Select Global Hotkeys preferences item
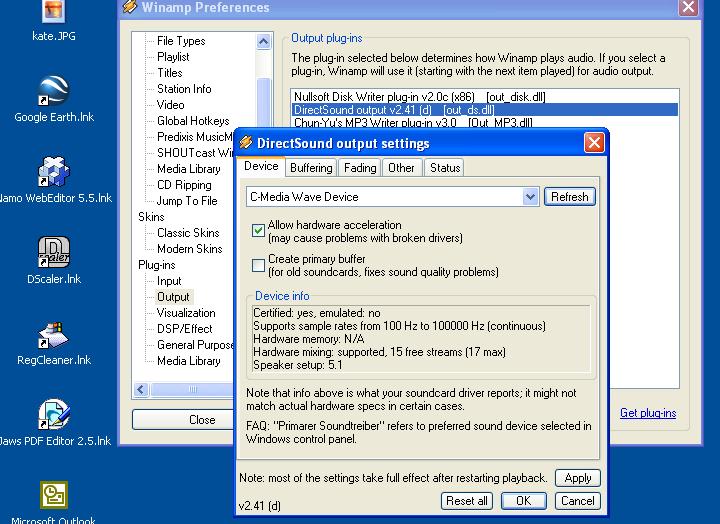The width and height of the screenshot is (720, 524). pos(193,121)
